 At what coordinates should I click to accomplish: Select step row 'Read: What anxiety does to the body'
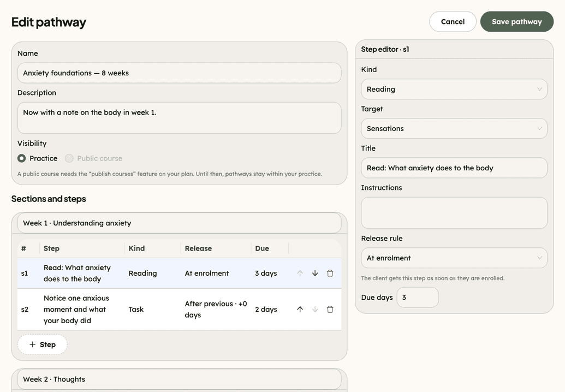[x=179, y=273]
